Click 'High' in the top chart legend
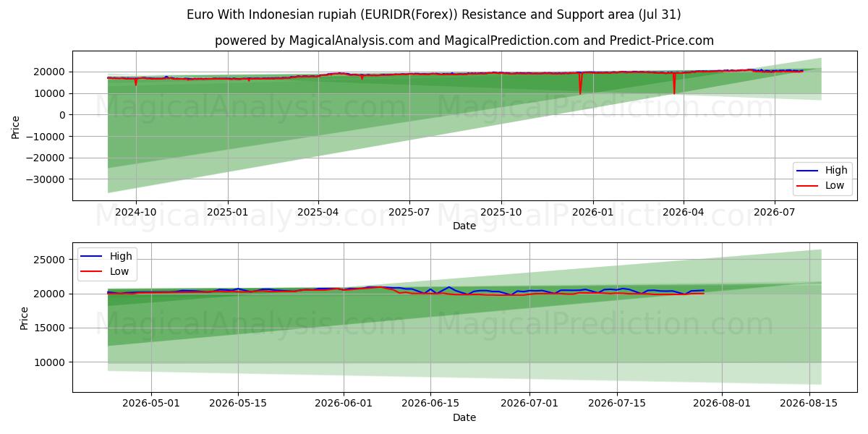 coord(836,171)
